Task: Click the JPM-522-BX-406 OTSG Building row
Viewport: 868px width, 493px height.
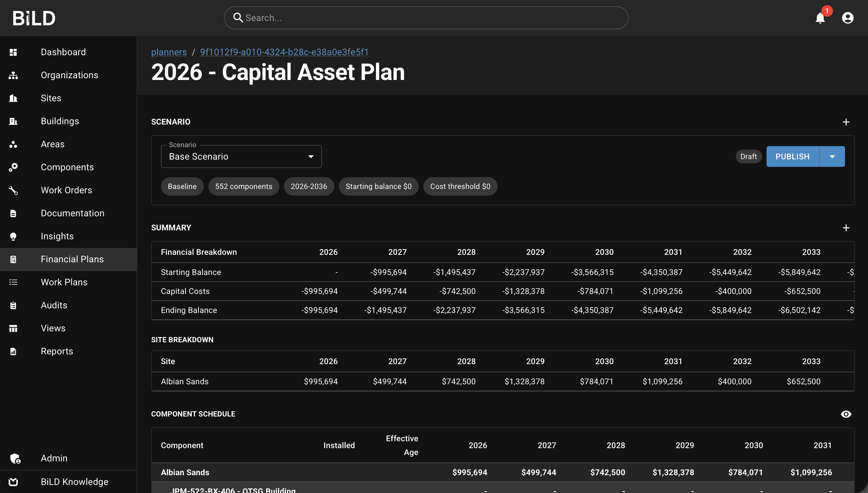Action: coord(503,488)
